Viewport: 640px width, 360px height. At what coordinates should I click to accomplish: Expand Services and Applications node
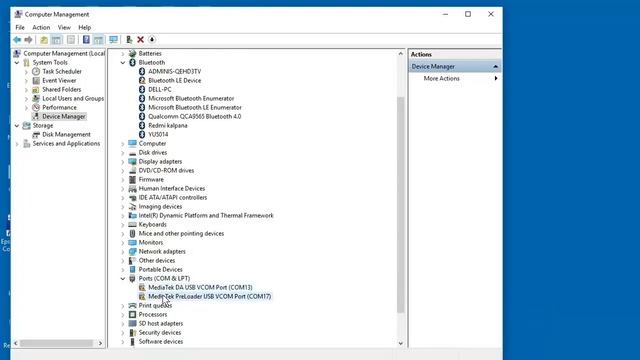[17, 144]
